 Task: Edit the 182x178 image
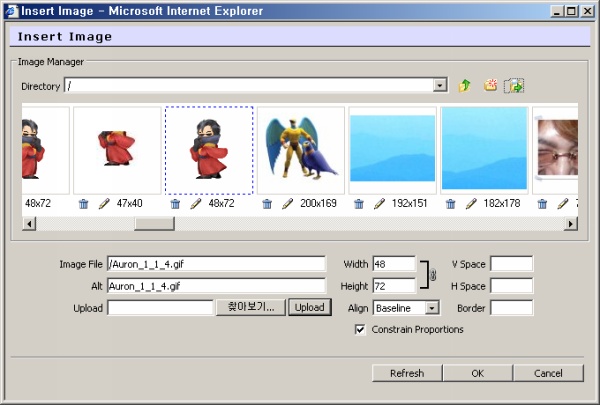471,204
